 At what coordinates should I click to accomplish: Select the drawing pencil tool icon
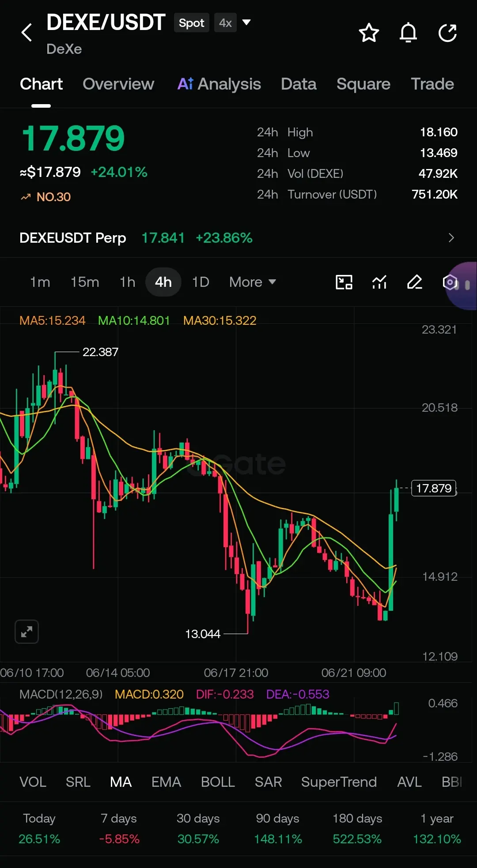pos(414,282)
